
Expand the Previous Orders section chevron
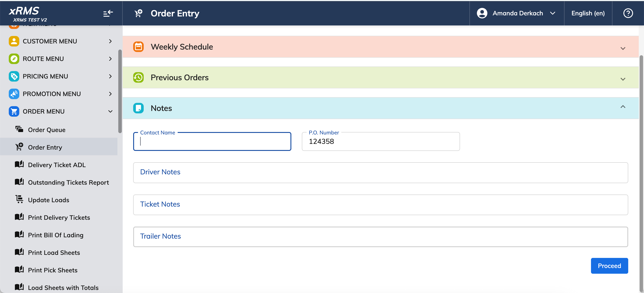pyautogui.click(x=623, y=79)
